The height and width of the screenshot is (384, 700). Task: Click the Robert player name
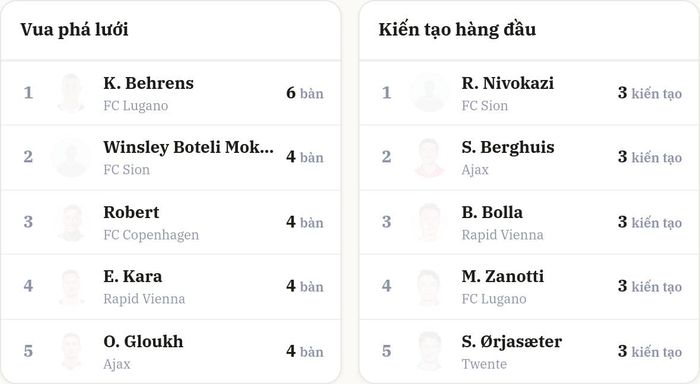(131, 212)
